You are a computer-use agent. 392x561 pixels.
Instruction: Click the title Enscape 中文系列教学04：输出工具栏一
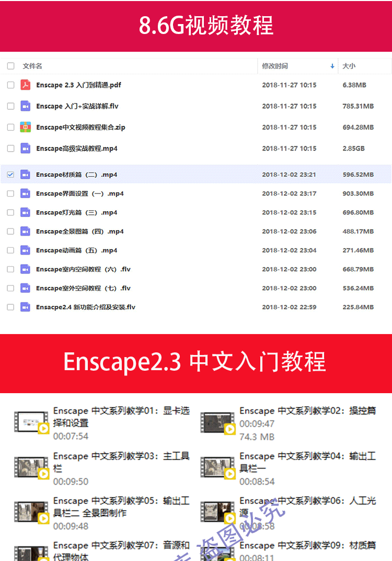(308, 462)
